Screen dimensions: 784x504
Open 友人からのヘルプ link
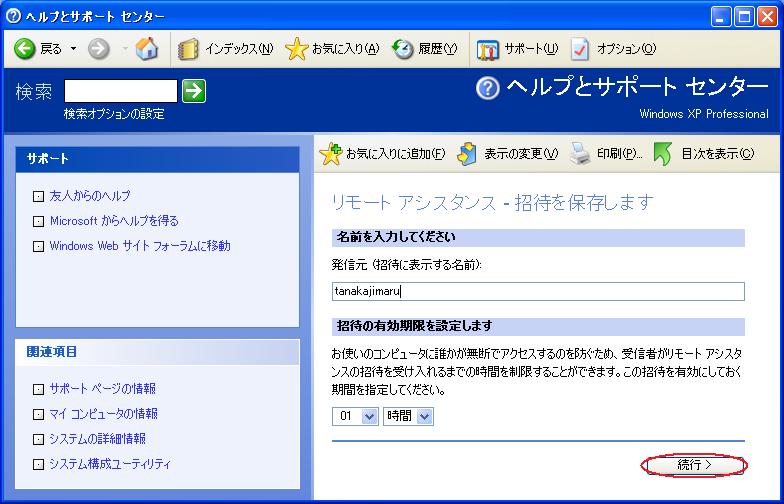(90, 196)
